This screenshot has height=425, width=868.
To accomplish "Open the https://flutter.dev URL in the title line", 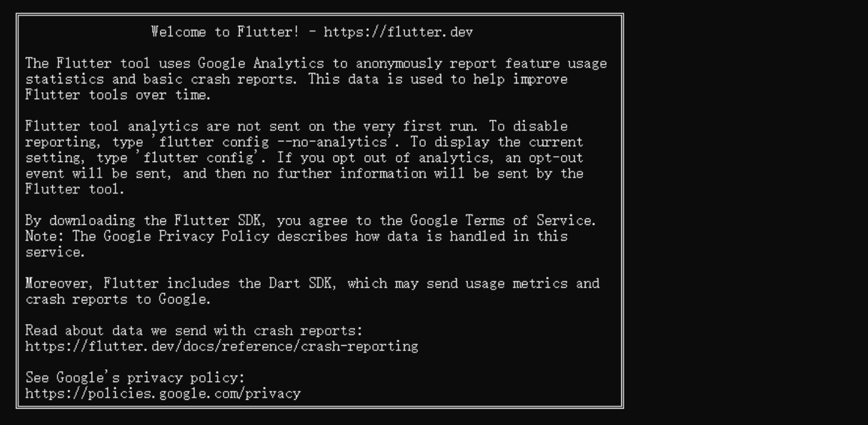I will (x=398, y=32).
